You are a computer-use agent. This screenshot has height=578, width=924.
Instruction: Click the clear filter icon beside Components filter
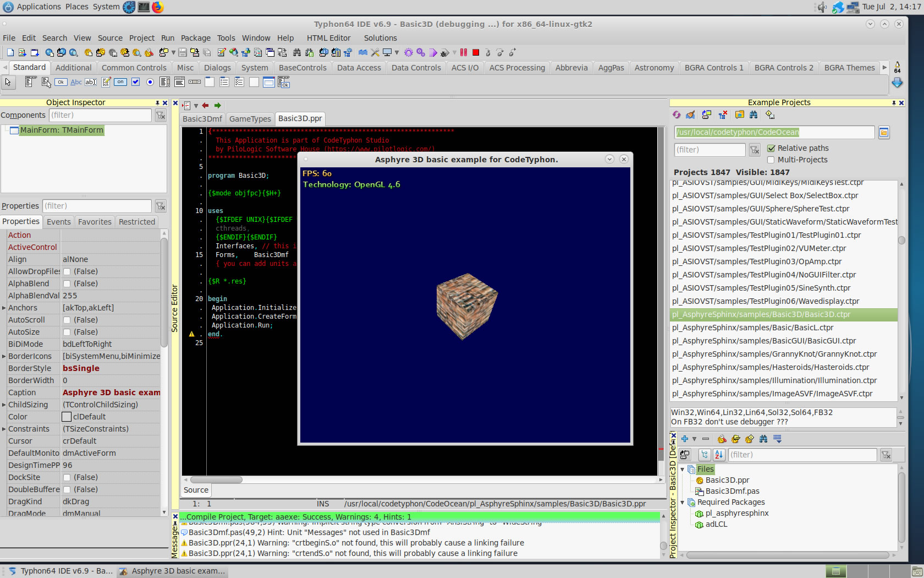[161, 115]
